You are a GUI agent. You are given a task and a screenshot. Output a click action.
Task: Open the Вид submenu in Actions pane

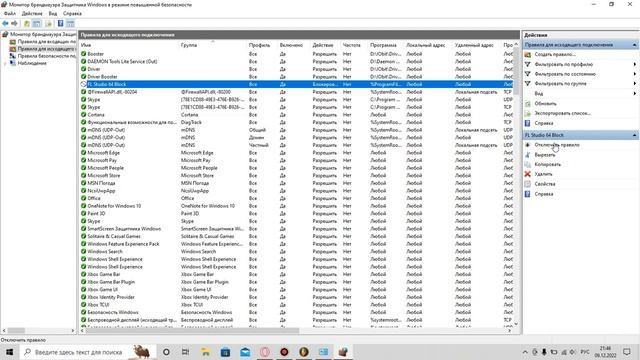[580, 93]
